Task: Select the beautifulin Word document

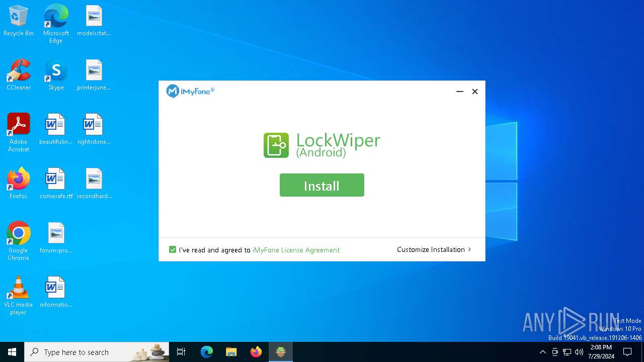Action: (56, 130)
